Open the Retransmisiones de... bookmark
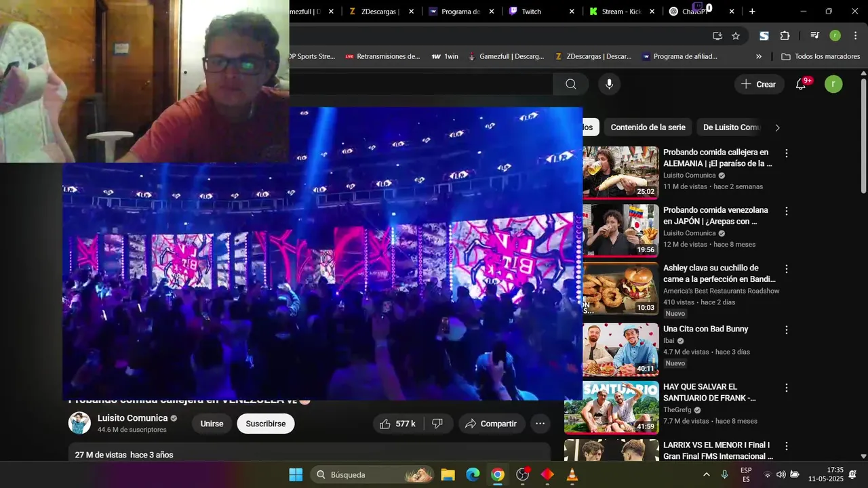The width and height of the screenshot is (868, 488). (382, 57)
